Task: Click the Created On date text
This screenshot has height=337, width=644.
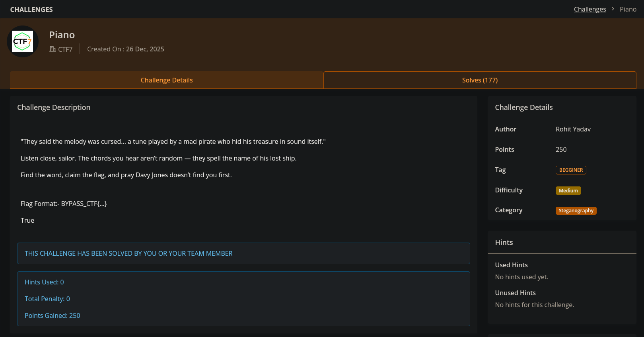Action: pyautogui.click(x=126, y=49)
